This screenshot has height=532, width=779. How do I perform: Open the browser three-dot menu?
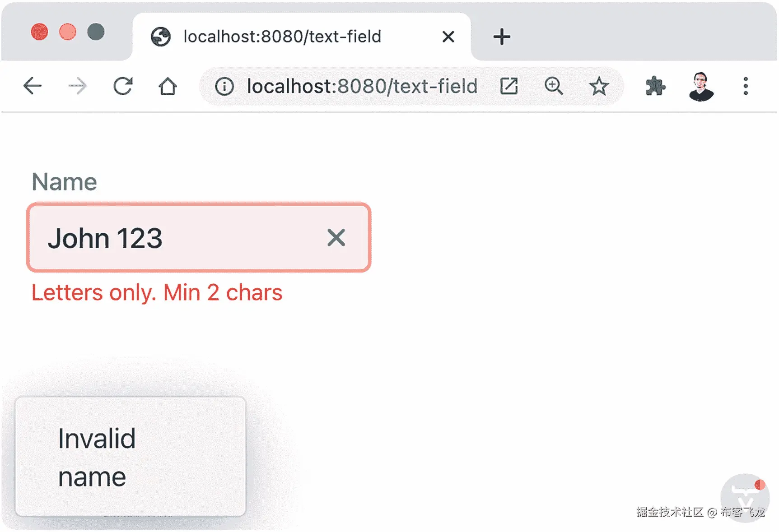(746, 86)
